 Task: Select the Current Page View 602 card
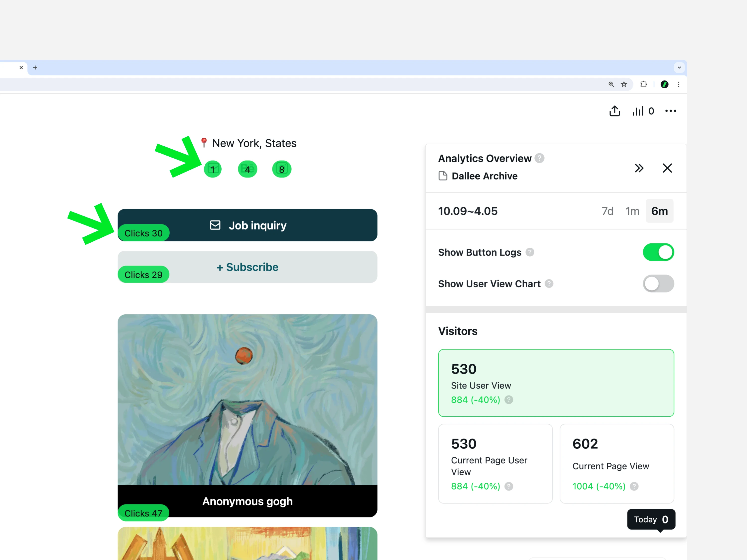pyautogui.click(x=617, y=463)
